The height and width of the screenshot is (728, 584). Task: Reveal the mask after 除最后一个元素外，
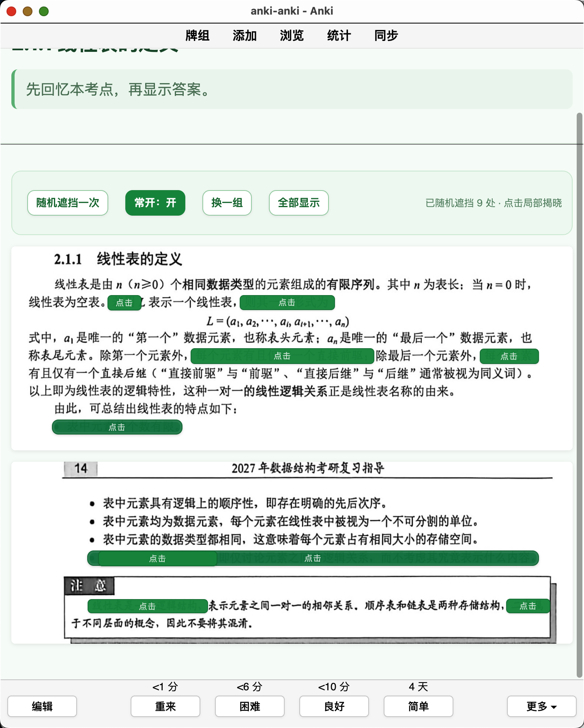click(509, 356)
